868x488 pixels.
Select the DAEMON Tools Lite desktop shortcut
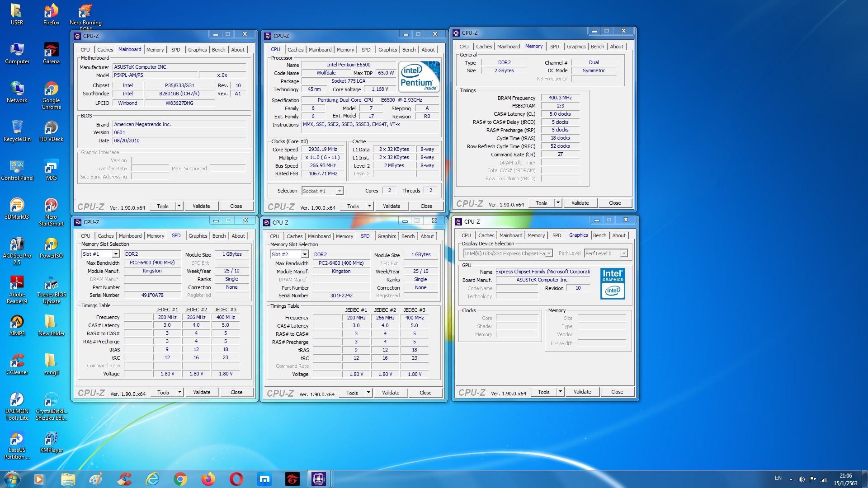point(17,406)
